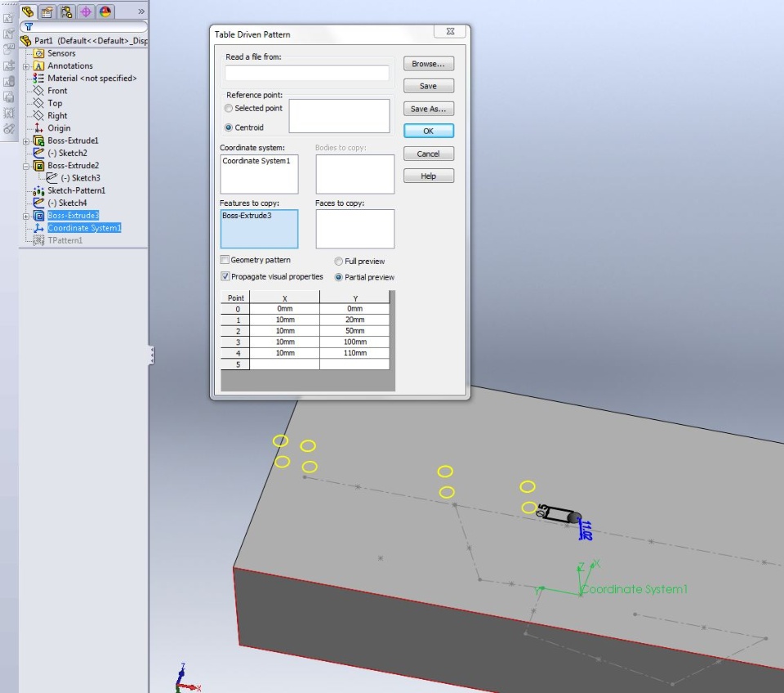Click the Y cell showing 100mm
This screenshot has width=784, height=693.
coord(354,342)
